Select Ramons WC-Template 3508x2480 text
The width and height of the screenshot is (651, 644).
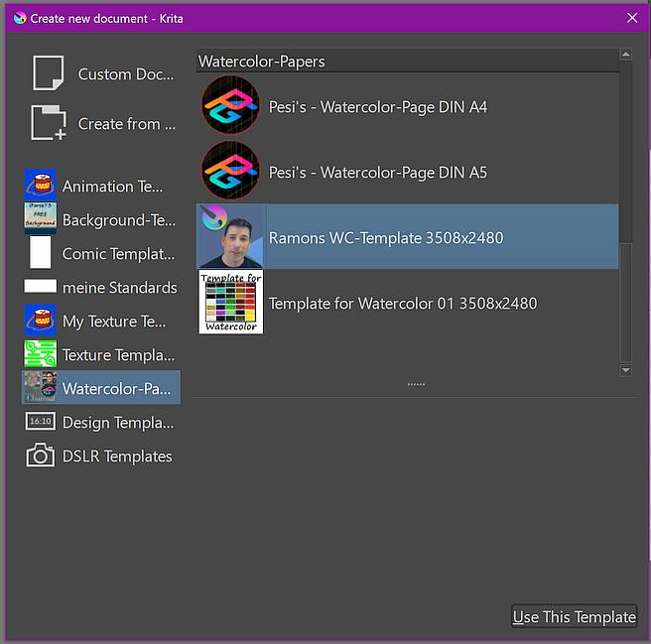click(386, 238)
